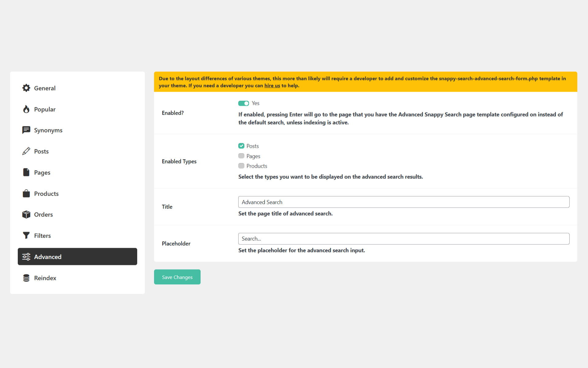Click the Synonyms speech-bubble icon
This screenshot has height=368, width=588.
pos(26,130)
